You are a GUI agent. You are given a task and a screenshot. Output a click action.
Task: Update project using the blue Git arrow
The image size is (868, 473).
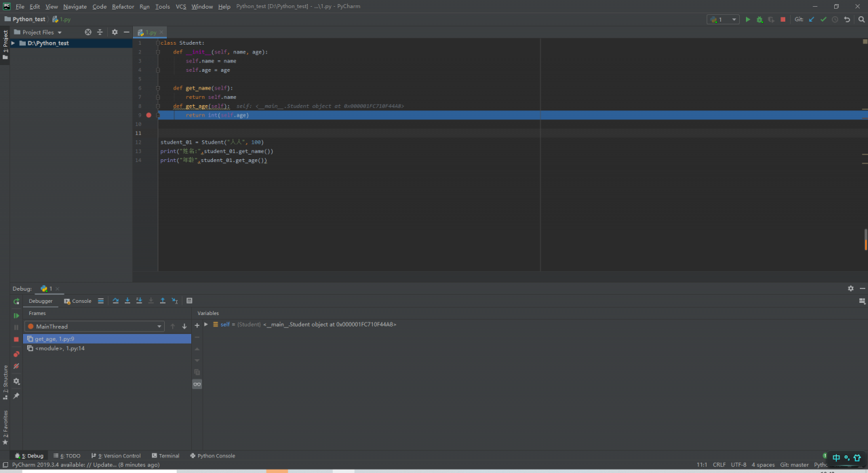tap(812, 20)
